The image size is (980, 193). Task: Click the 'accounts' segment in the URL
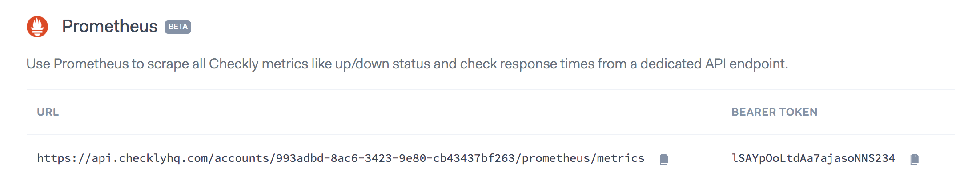(241, 158)
